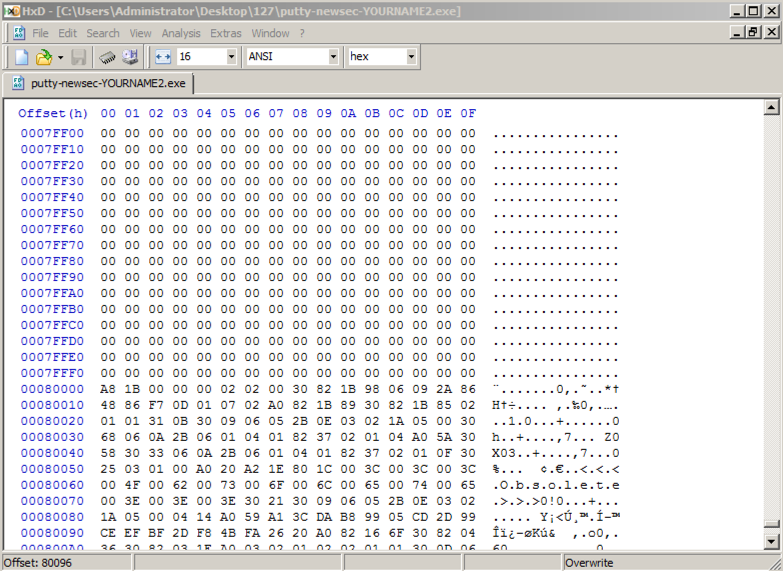783x571 pixels.
Task: Click byte 25 starting row 00080050
Action: [x=108, y=469]
